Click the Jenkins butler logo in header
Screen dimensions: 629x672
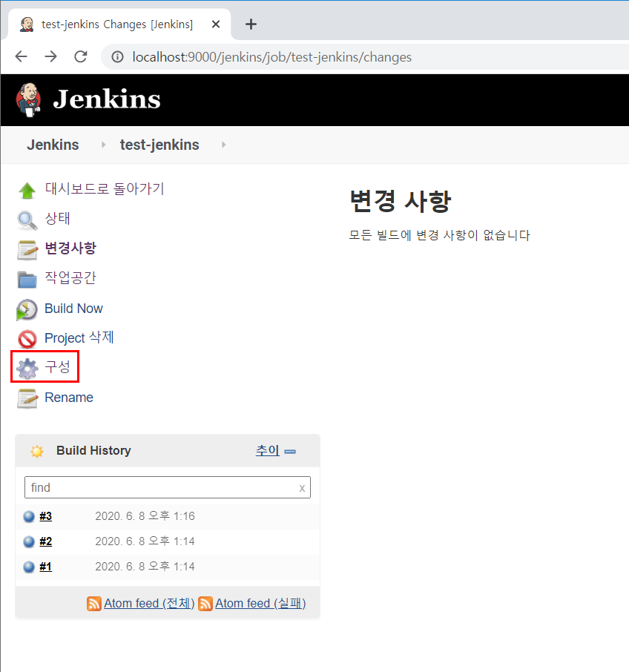click(x=29, y=100)
